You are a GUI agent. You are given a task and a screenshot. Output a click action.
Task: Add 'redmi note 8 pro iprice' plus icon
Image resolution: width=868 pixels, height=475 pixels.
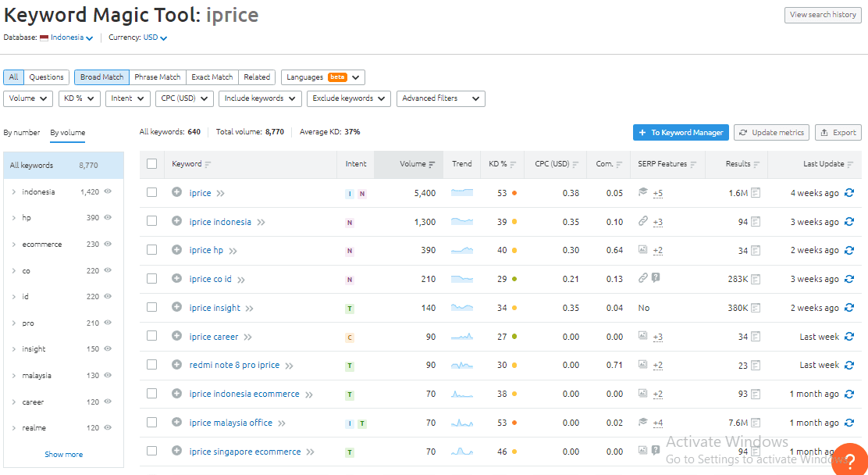click(x=176, y=365)
